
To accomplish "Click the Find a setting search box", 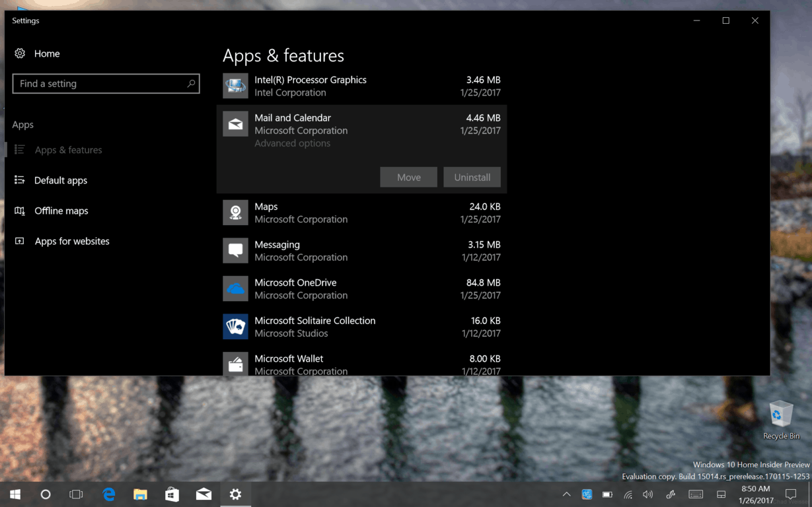I will click(x=106, y=83).
